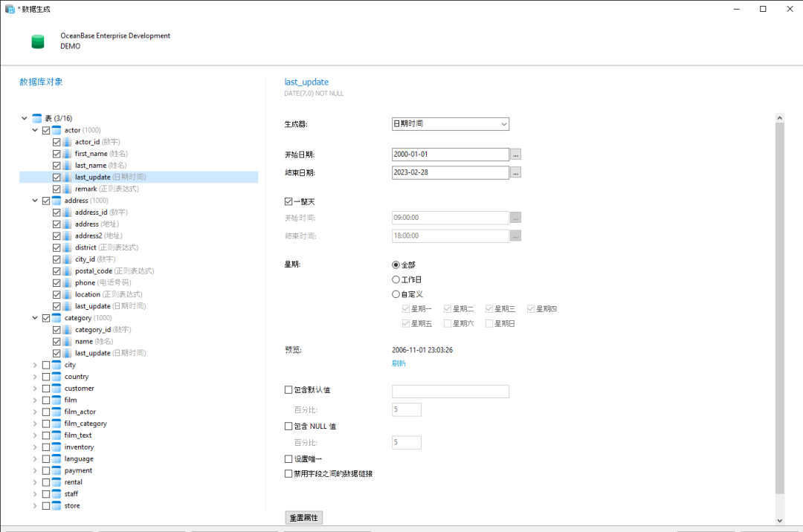Open end date picker with ellipsis button
This screenshot has width=803, height=532.
click(516, 173)
